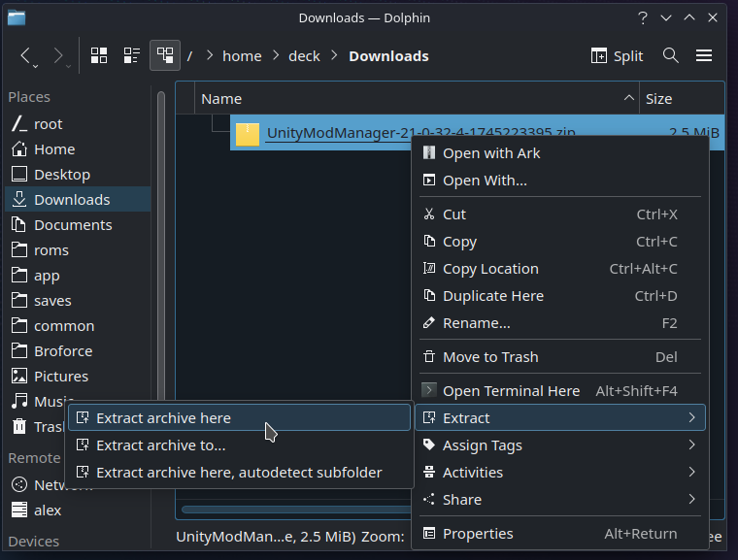This screenshot has height=560, width=738.
Task: Click 'deck' in the breadcrumb path
Action: pos(304,56)
